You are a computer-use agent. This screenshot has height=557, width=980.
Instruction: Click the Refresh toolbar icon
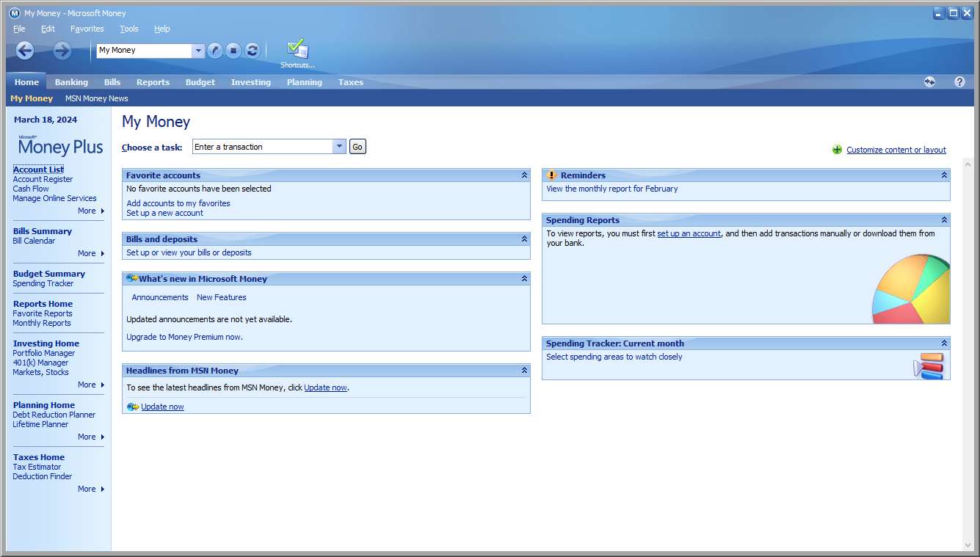pos(253,50)
